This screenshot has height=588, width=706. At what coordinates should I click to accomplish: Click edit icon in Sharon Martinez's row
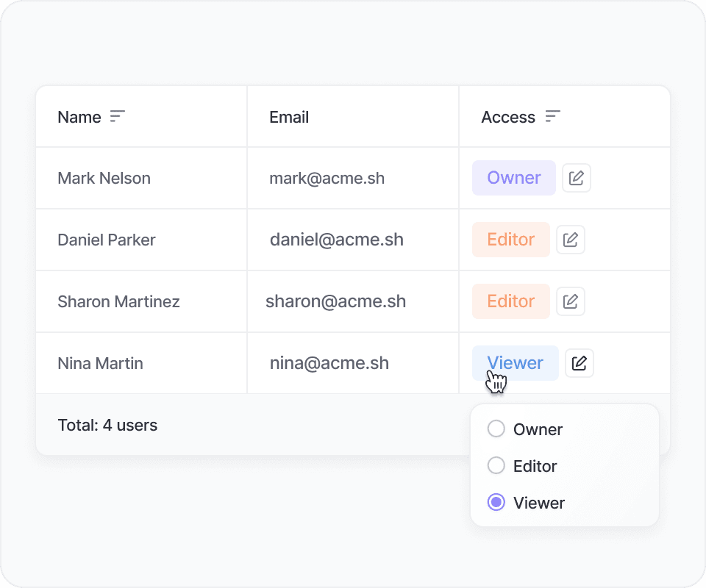point(571,301)
